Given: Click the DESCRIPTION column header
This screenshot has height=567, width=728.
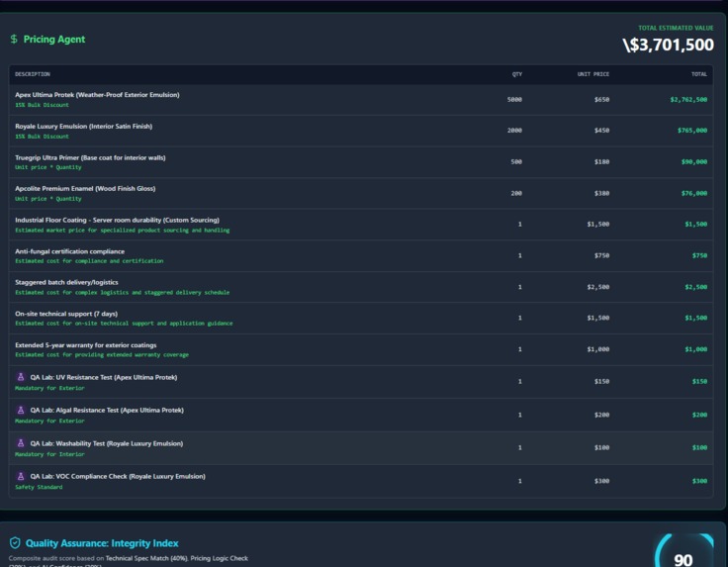Looking at the screenshot, I should pyautogui.click(x=33, y=74).
